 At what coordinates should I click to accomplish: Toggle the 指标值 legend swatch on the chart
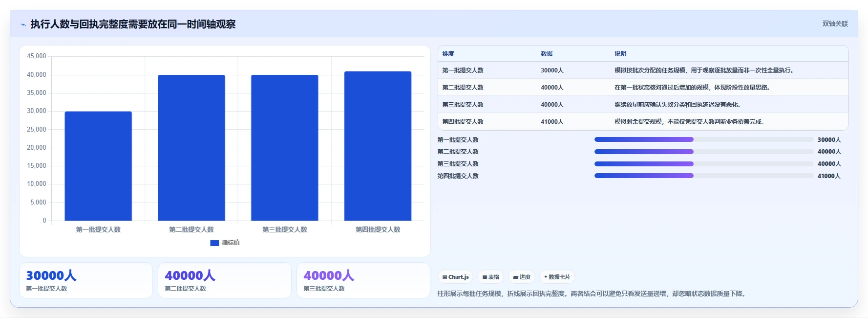point(214,243)
